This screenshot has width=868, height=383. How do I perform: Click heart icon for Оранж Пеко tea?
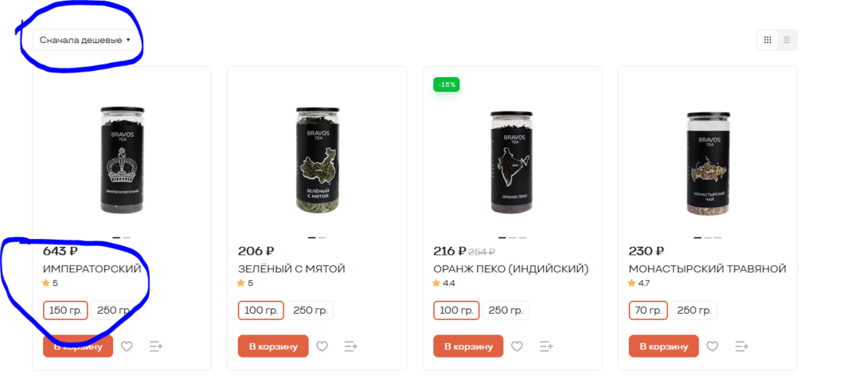coord(517,346)
